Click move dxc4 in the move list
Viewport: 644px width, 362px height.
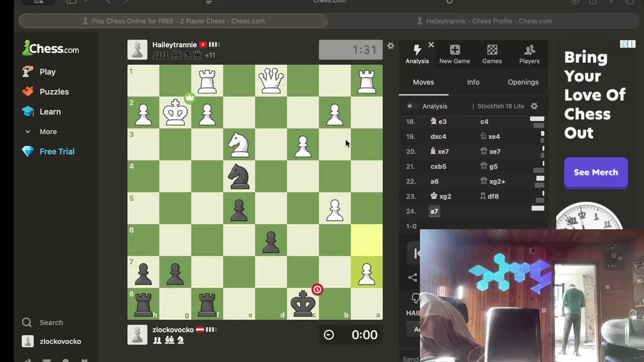point(438,136)
